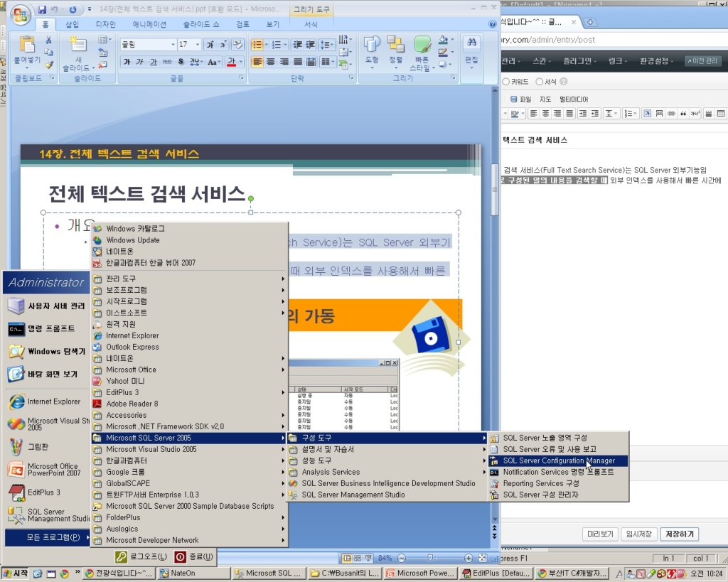
Task: Open the 애니메이션 ribbon tab
Action: click(x=149, y=24)
